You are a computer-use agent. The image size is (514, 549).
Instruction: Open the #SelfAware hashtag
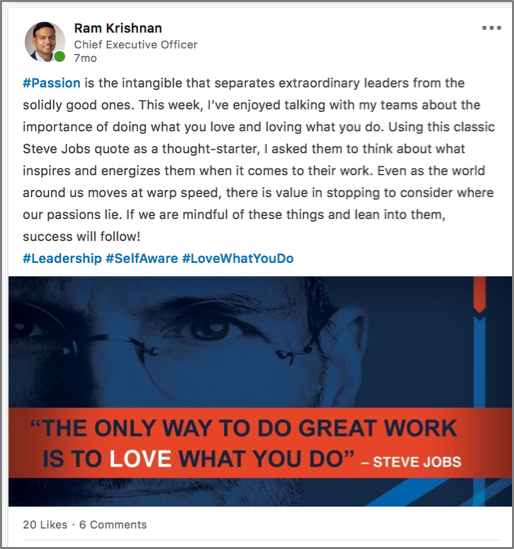click(142, 258)
